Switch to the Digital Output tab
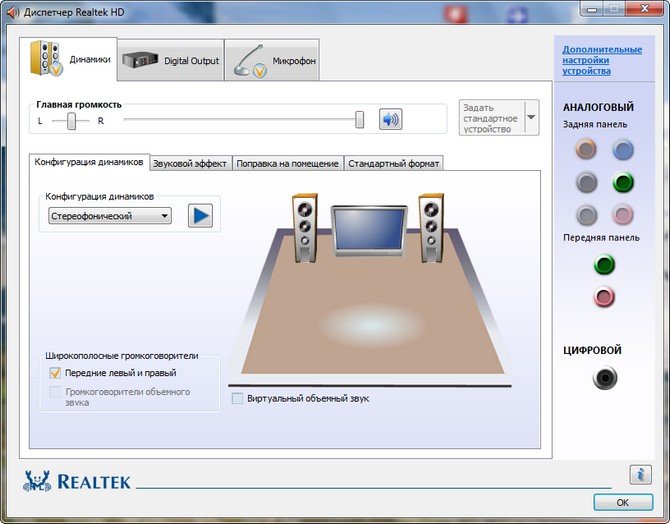The height and width of the screenshot is (524, 670). tap(171, 60)
